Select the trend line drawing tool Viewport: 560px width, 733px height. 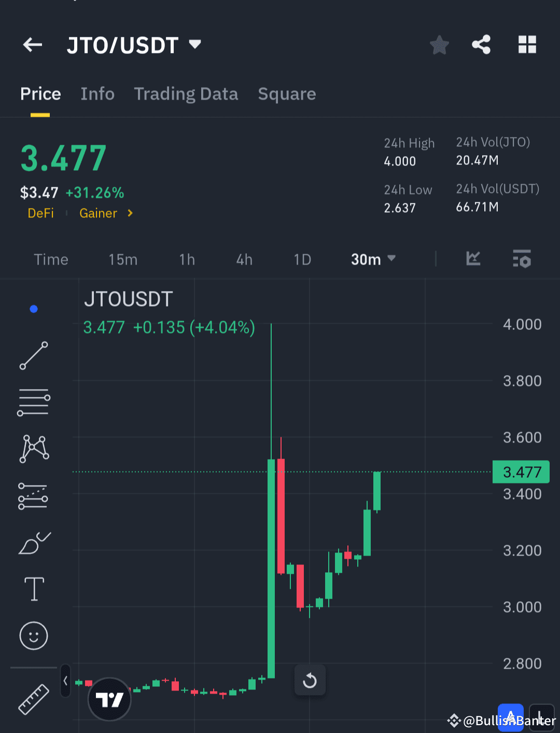click(33, 356)
